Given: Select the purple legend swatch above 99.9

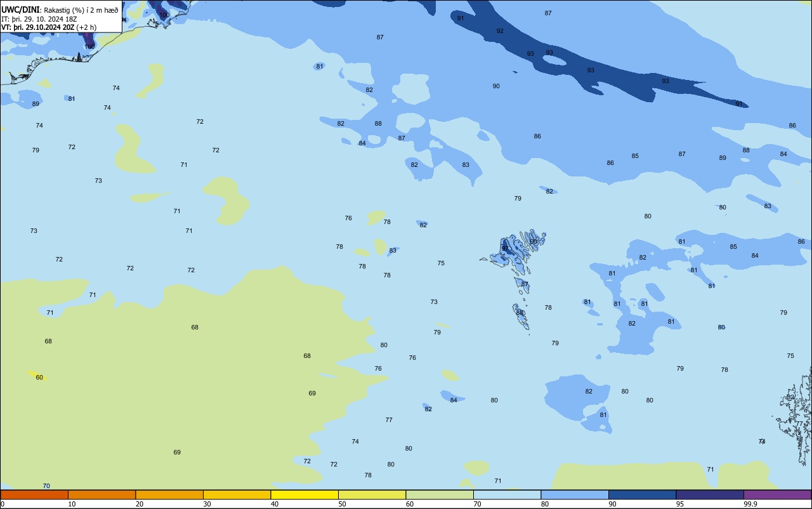Looking at the screenshot, I should click(x=777, y=494).
